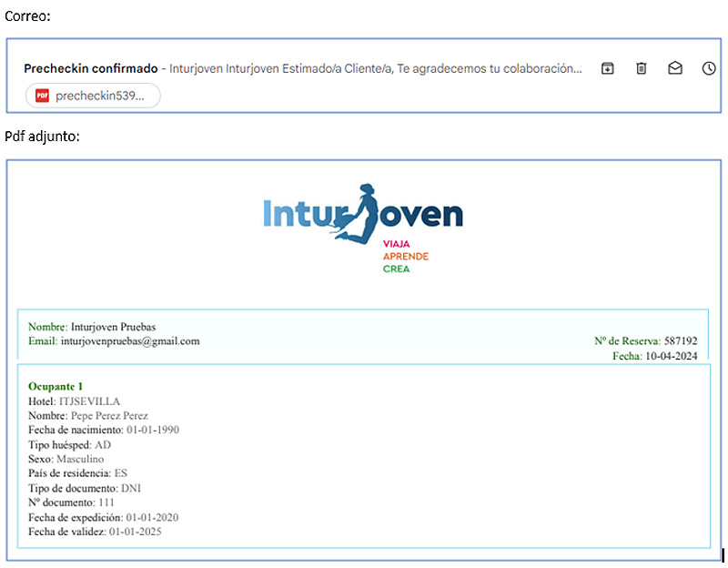Click the 'Tipo de documento: DNI' line
Image resolution: width=728 pixels, height=568 pixels.
pyautogui.click(x=85, y=488)
